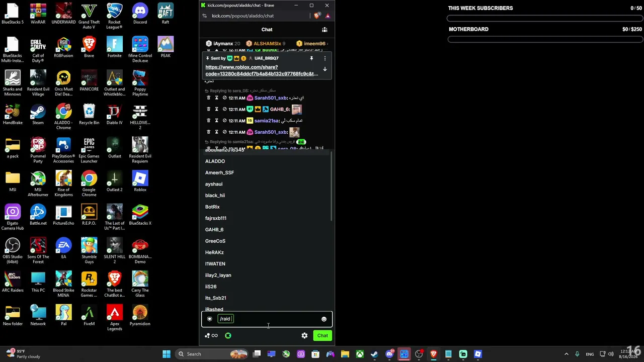Click the chat message input field

pos(267,319)
